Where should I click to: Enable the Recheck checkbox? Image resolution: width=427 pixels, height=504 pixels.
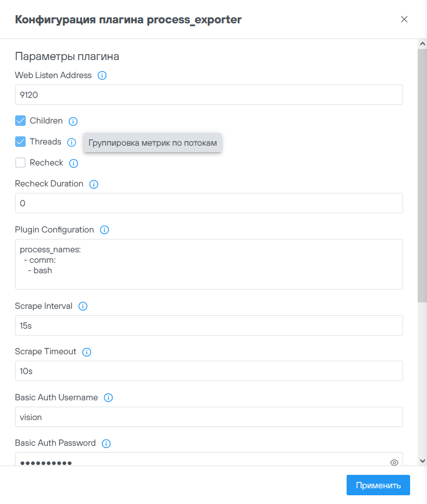tap(20, 163)
